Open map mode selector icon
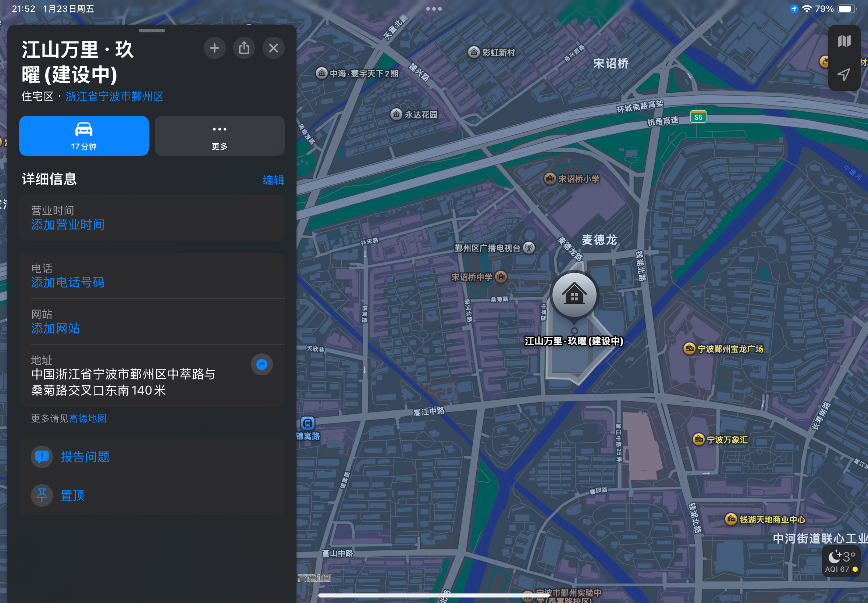 coord(844,41)
